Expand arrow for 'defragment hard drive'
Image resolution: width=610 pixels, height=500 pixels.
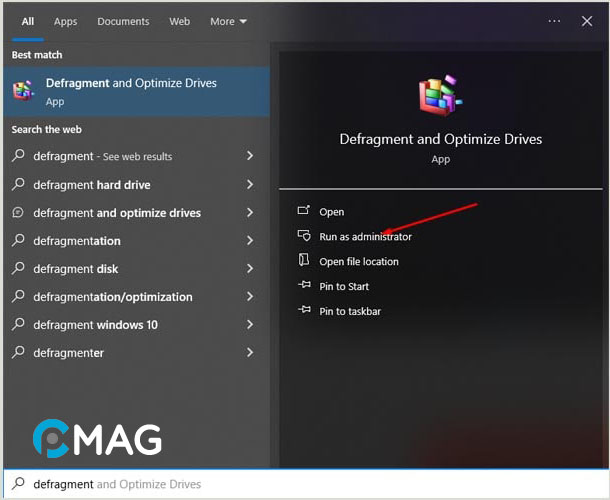tap(250, 184)
